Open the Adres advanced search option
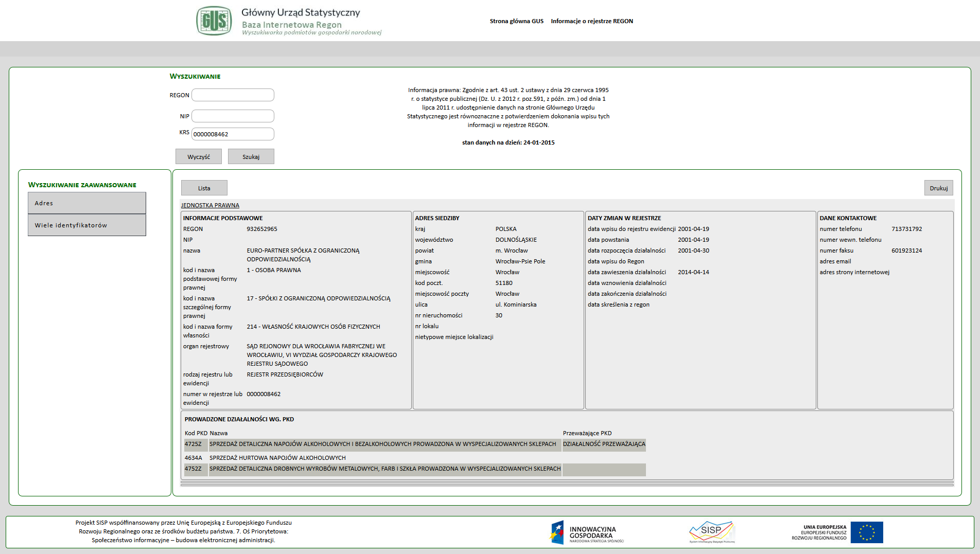This screenshot has width=980, height=554. (87, 203)
